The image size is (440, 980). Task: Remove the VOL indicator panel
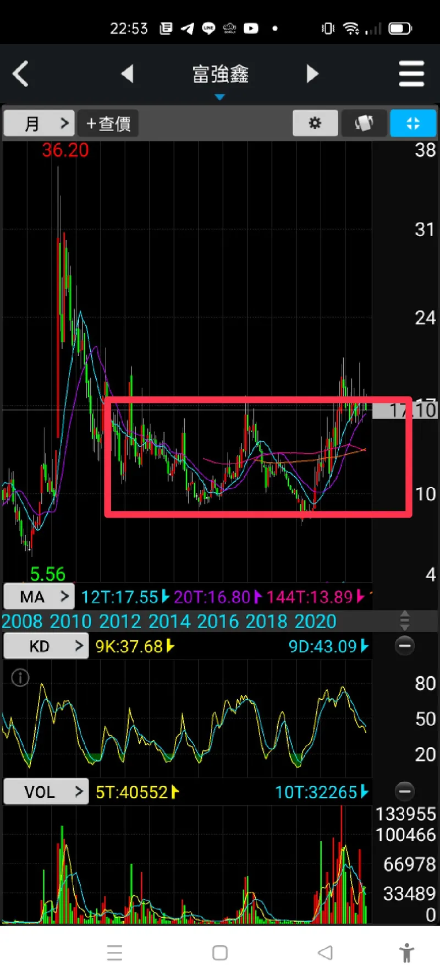point(405,792)
